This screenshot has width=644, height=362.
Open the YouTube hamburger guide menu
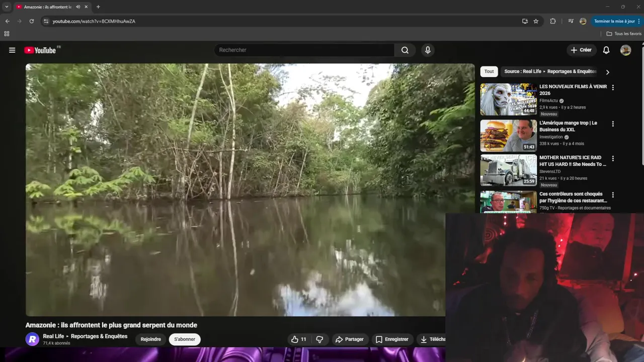coord(12,50)
